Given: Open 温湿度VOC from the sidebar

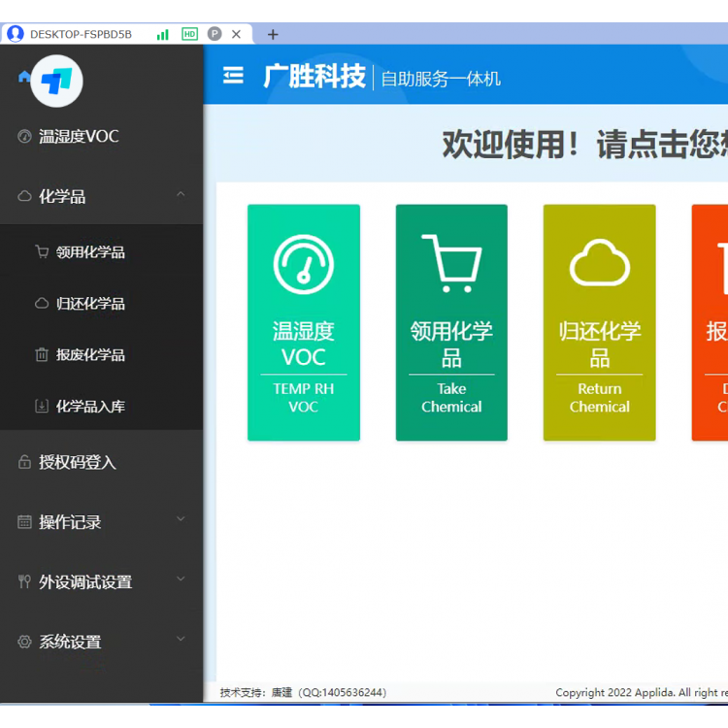Looking at the screenshot, I should point(79,137).
